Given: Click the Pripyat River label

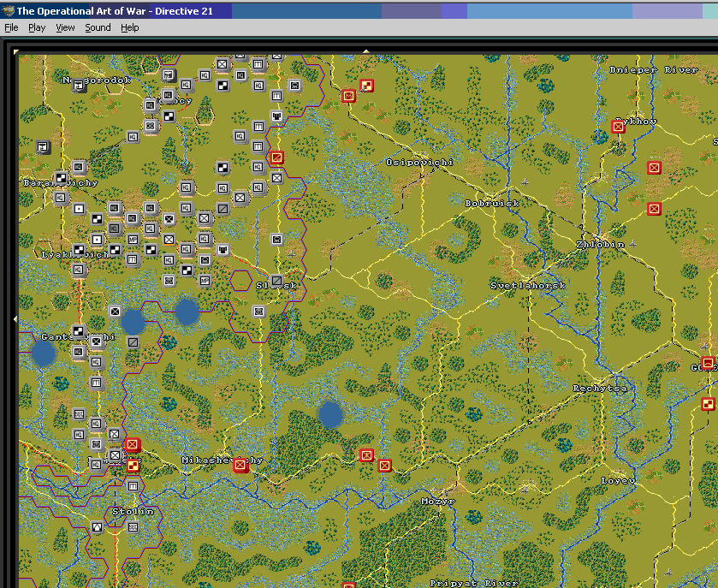Looking at the screenshot, I should pos(474,584).
